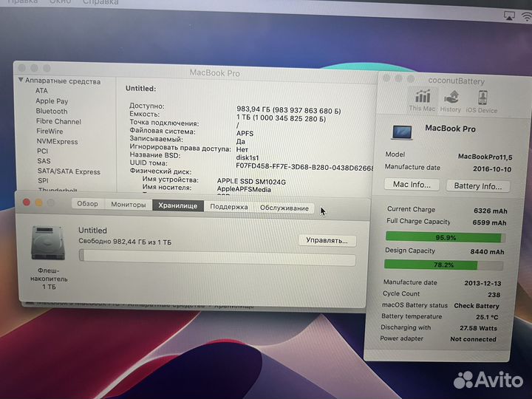Collapse the Аппаратные средства tree section

click(x=21, y=80)
